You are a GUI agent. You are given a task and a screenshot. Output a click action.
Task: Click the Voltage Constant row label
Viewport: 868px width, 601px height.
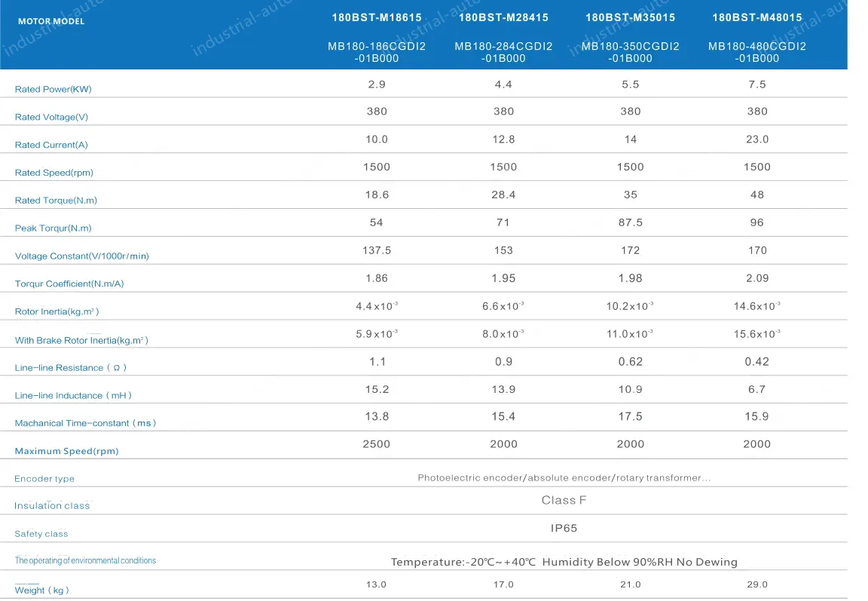click(x=81, y=256)
